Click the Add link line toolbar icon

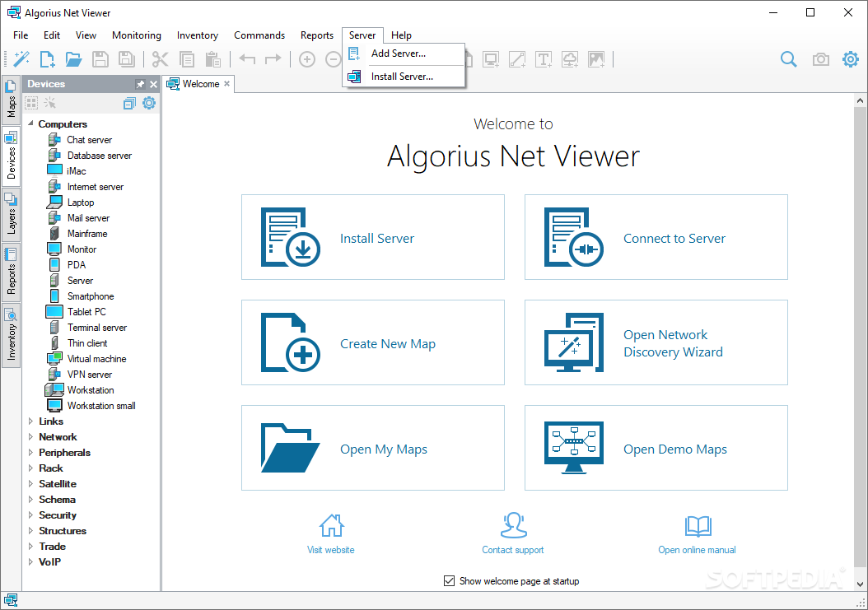pos(517,58)
